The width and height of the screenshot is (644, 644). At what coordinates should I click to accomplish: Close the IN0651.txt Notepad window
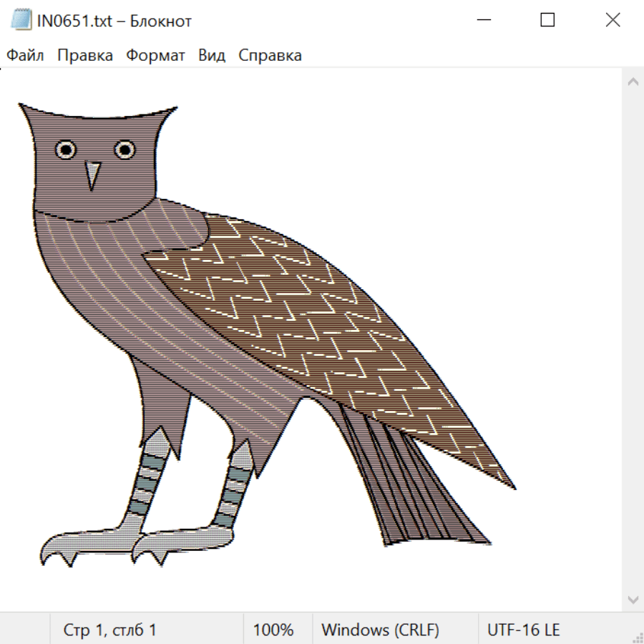(613, 20)
